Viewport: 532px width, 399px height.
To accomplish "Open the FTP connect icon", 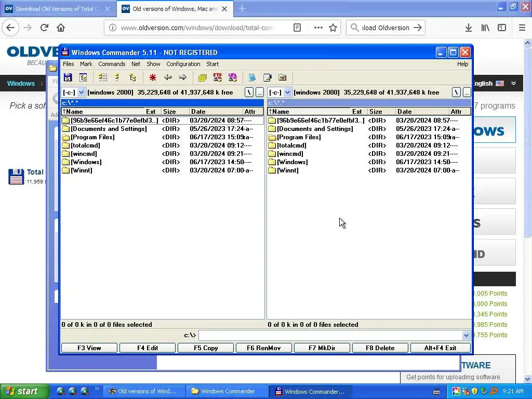I will (x=218, y=77).
